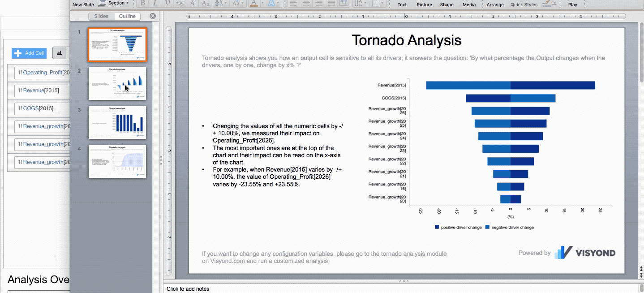This screenshot has height=293, width=644.
Task: Insert a Picture
Action: 425,4
